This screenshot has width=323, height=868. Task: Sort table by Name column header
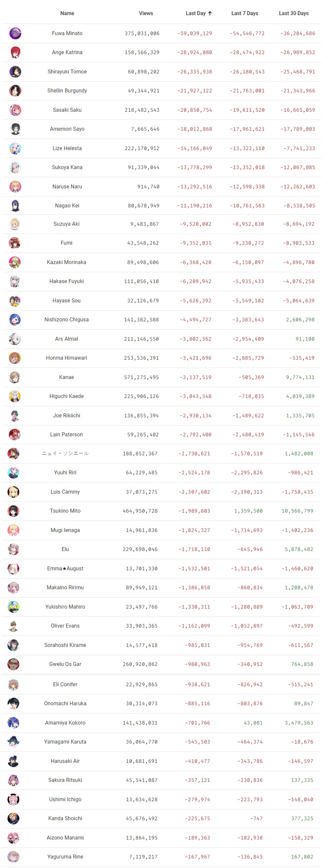pos(67,13)
